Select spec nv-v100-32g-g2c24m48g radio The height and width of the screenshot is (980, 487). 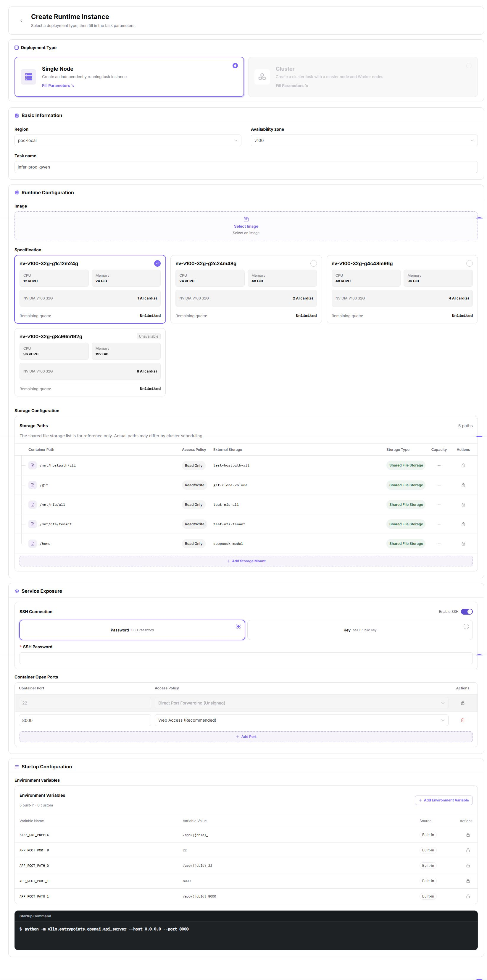click(313, 263)
